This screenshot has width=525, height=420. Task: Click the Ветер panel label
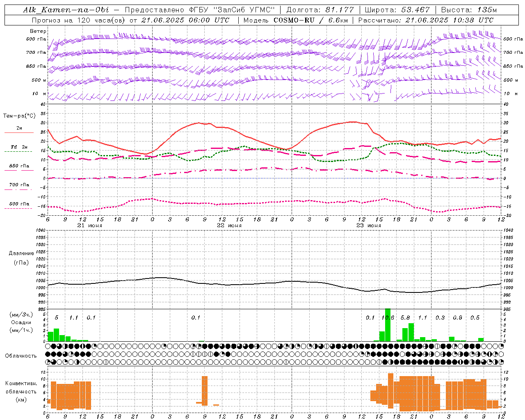pyautogui.click(x=38, y=31)
